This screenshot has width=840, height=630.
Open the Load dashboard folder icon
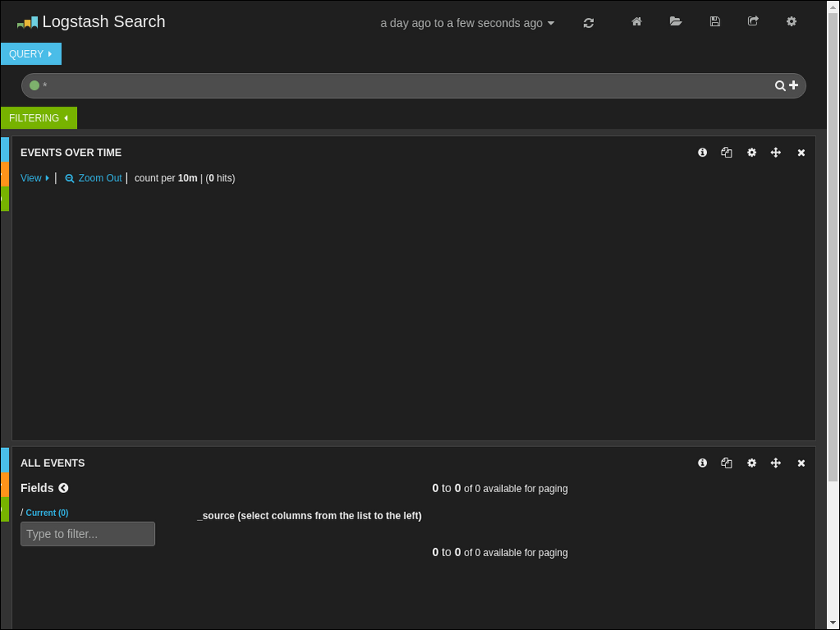[676, 21]
